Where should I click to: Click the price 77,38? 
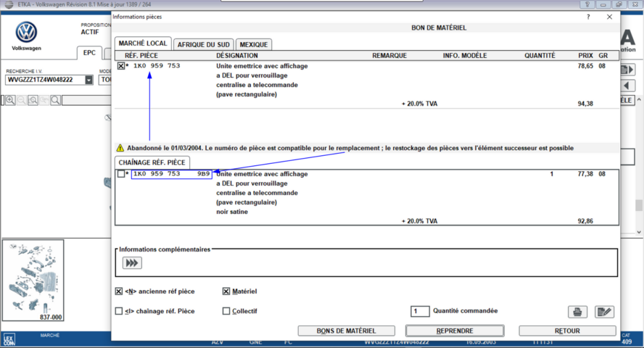[585, 174]
